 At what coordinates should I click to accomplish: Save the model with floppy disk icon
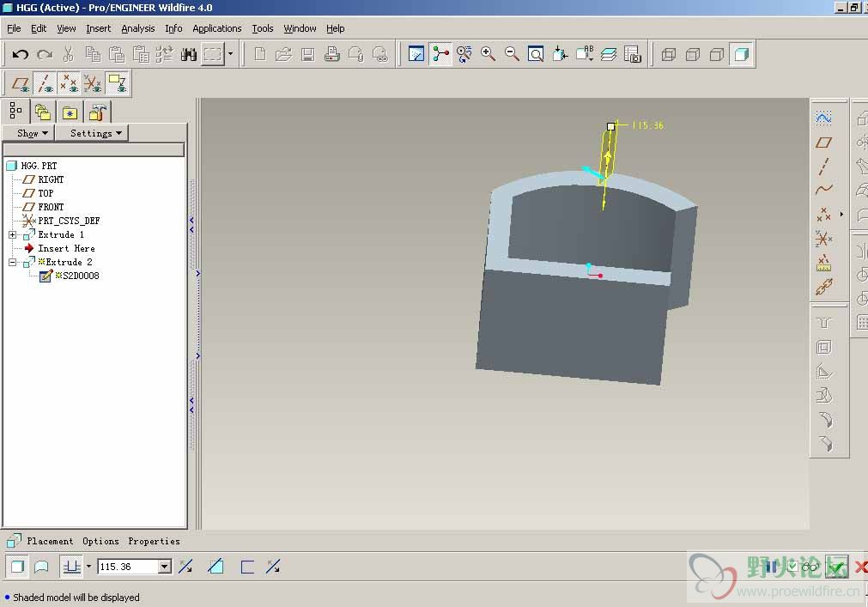(x=307, y=54)
